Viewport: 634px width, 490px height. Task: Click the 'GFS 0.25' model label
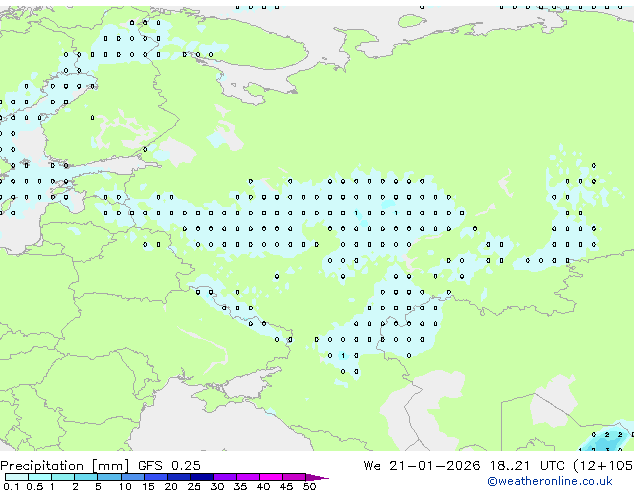pyautogui.click(x=169, y=466)
